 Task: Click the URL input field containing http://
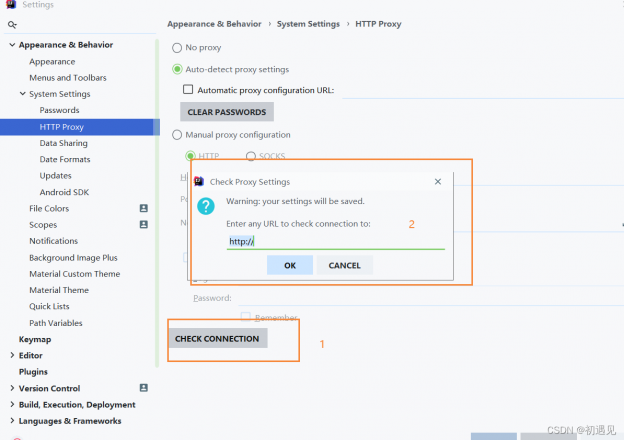[x=334, y=241]
